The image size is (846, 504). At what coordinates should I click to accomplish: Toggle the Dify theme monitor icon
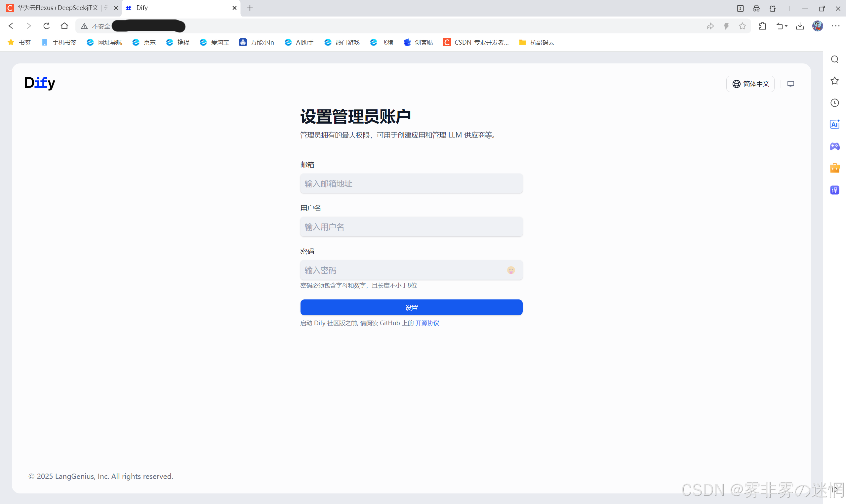pos(791,84)
